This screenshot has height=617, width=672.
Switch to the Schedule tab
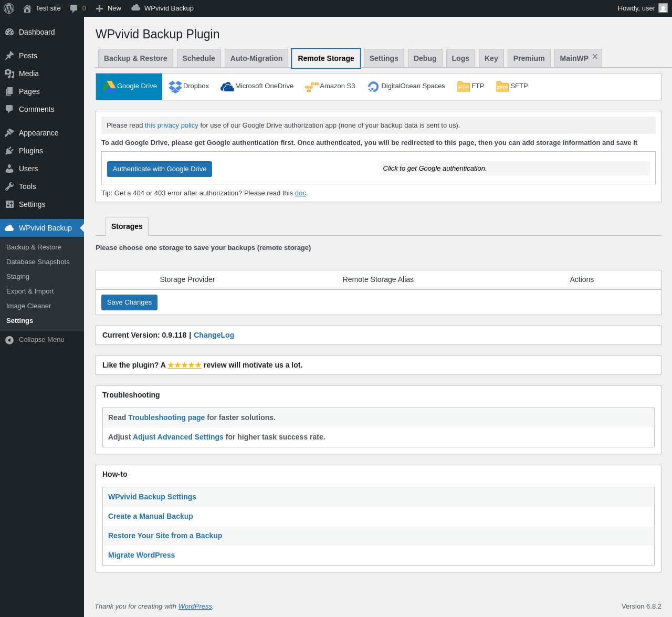click(x=198, y=58)
